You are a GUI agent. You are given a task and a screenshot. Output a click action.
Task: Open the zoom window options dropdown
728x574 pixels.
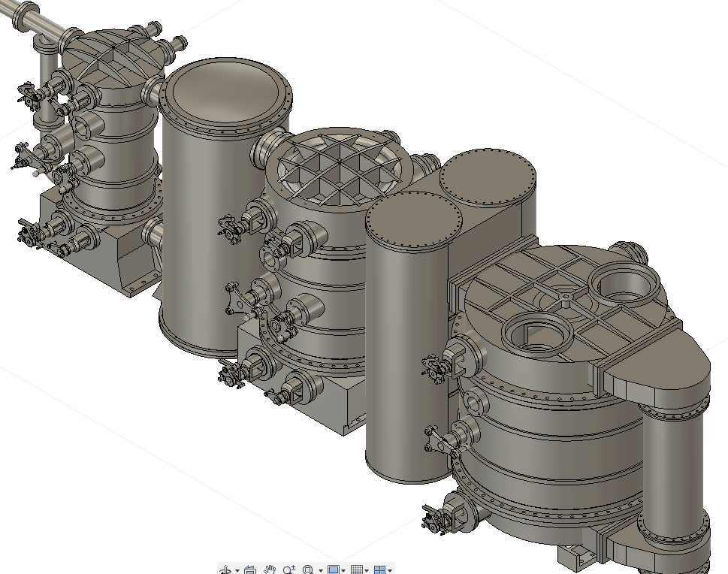coord(320,570)
